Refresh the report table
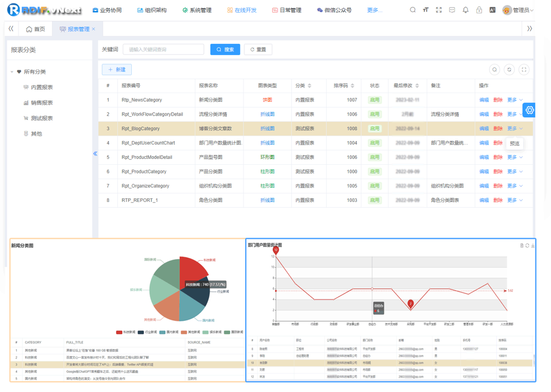Viewport: 551px width, 392px height. pyautogui.click(x=509, y=69)
